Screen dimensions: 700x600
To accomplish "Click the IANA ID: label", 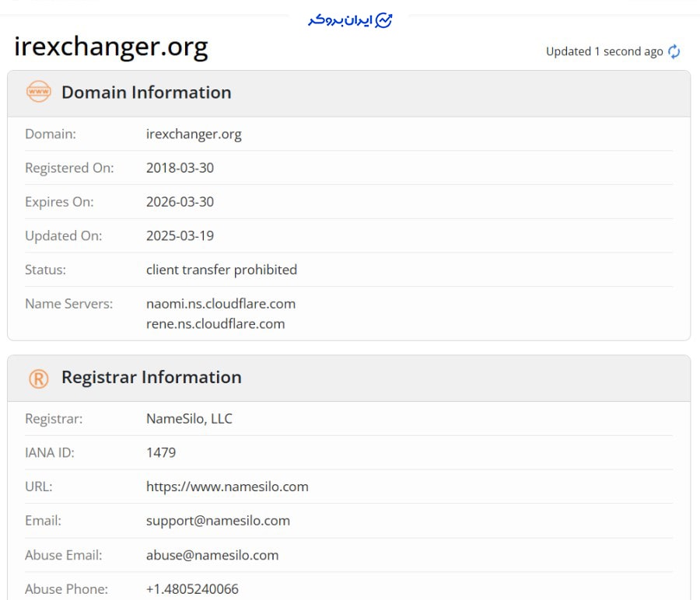I will (50, 453).
